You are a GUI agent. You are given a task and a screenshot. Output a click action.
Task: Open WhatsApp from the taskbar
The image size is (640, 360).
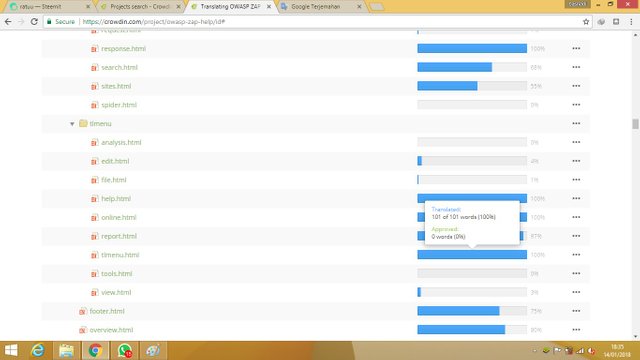point(124,351)
